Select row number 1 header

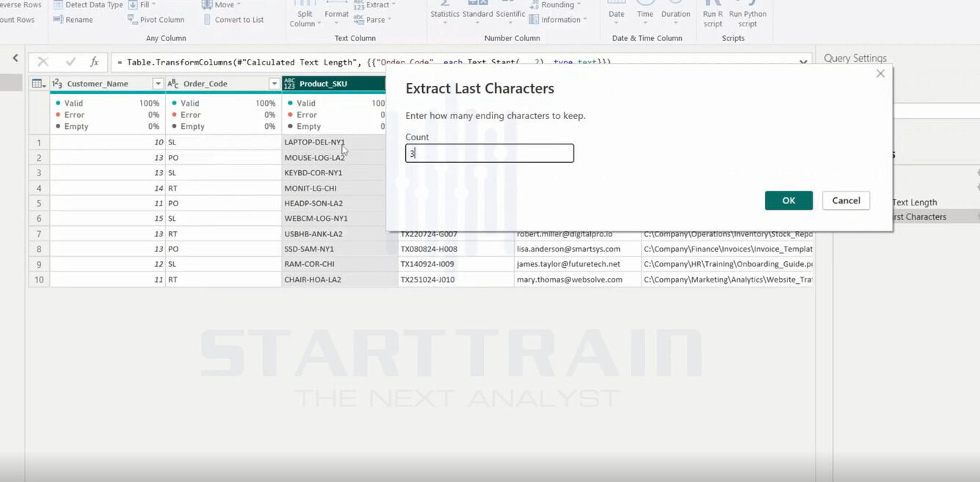pos(39,142)
